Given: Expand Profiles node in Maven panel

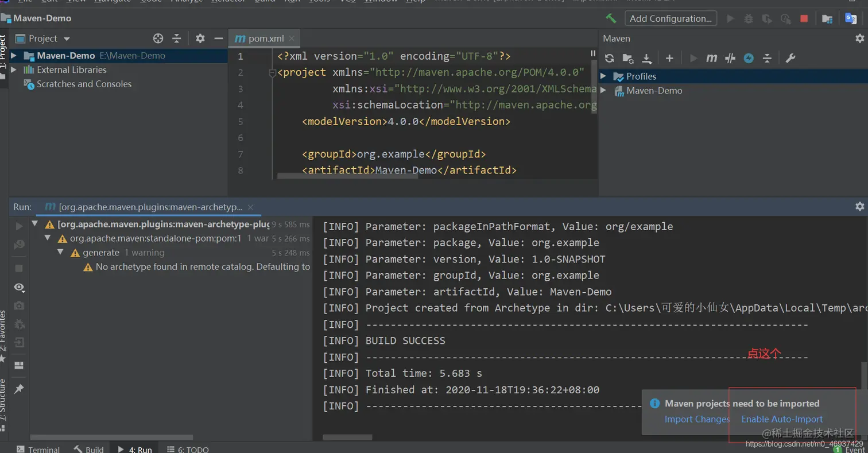Looking at the screenshot, I should tap(603, 76).
